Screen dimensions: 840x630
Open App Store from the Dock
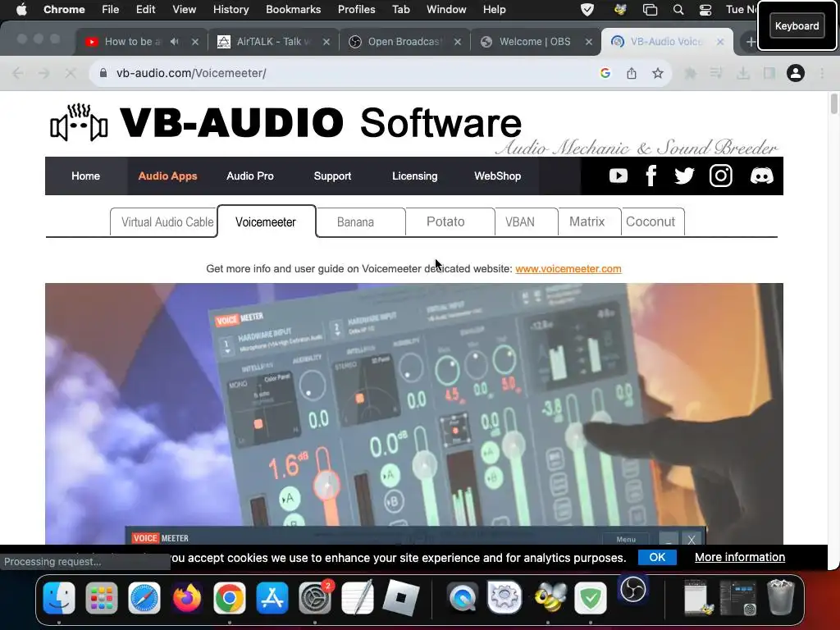pyautogui.click(x=272, y=597)
